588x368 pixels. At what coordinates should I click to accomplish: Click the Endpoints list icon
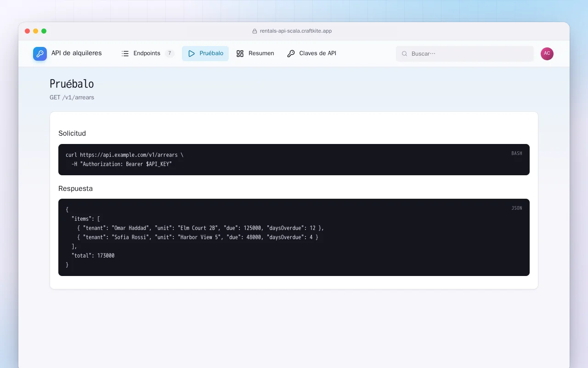pyautogui.click(x=125, y=53)
